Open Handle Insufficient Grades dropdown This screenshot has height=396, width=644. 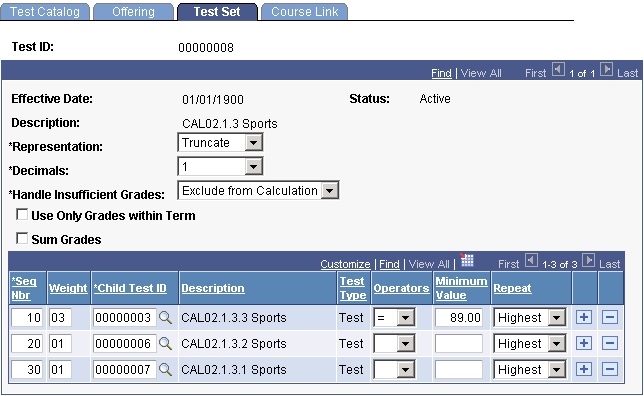[258, 191]
